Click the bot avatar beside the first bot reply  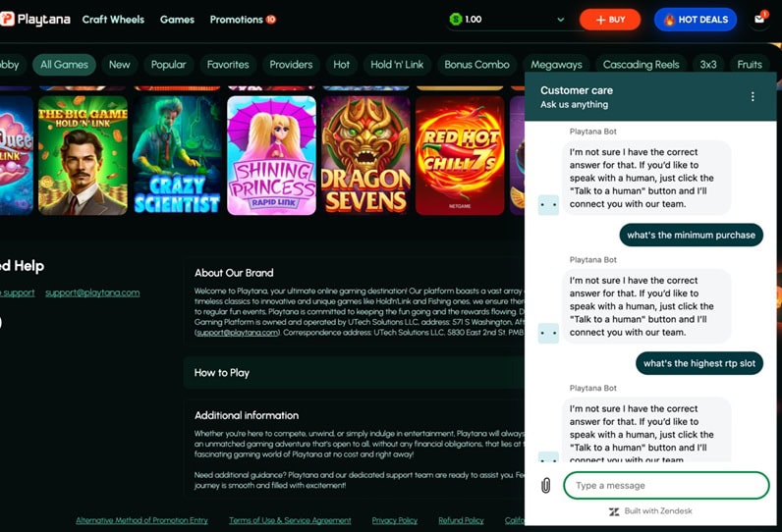tap(548, 205)
